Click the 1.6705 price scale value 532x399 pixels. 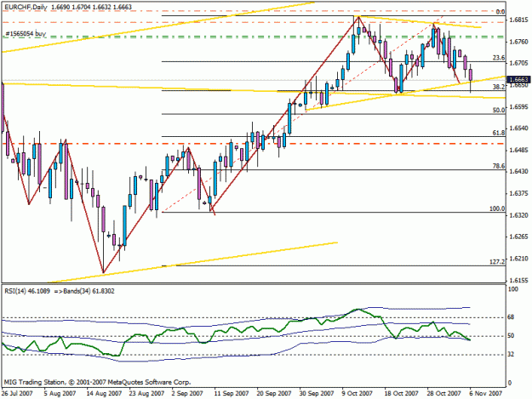click(518, 63)
